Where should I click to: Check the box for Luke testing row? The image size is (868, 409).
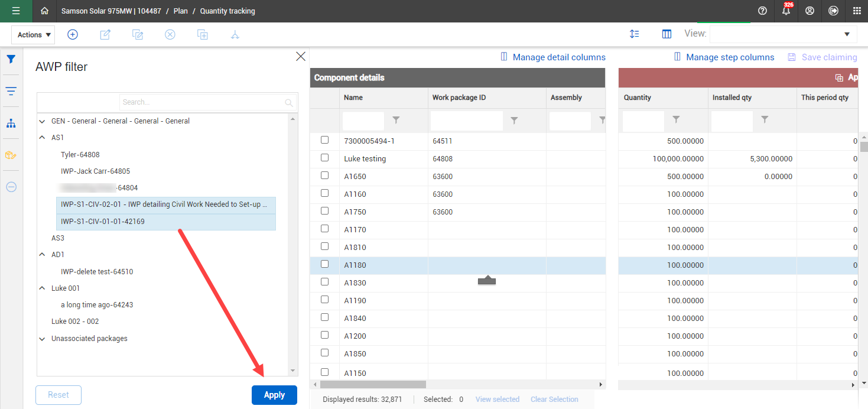click(x=324, y=158)
